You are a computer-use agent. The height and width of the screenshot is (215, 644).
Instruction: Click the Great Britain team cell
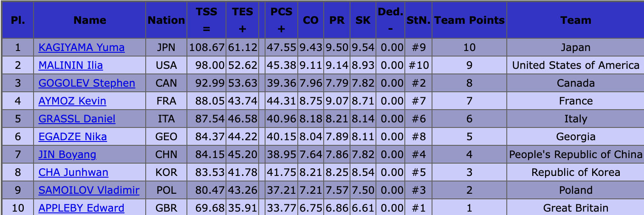[x=576, y=208]
